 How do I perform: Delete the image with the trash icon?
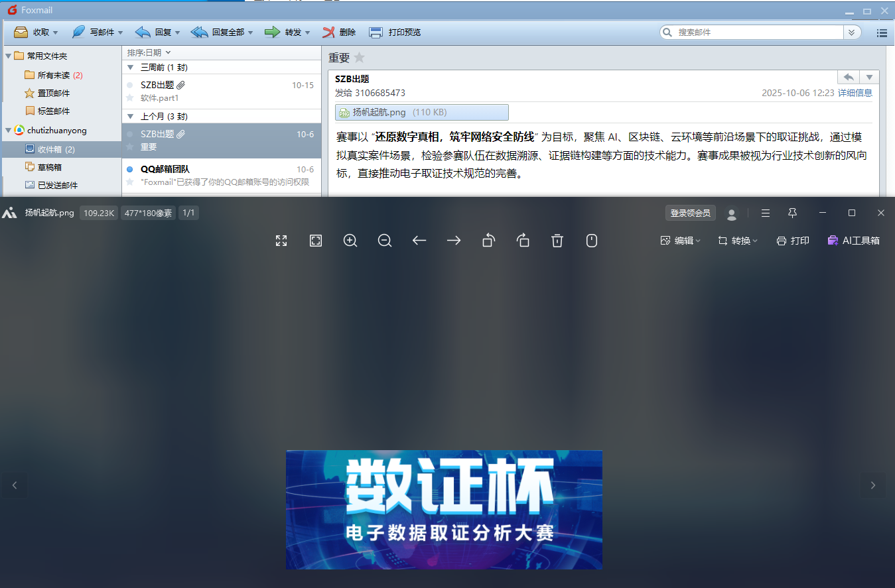pyautogui.click(x=557, y=241)
